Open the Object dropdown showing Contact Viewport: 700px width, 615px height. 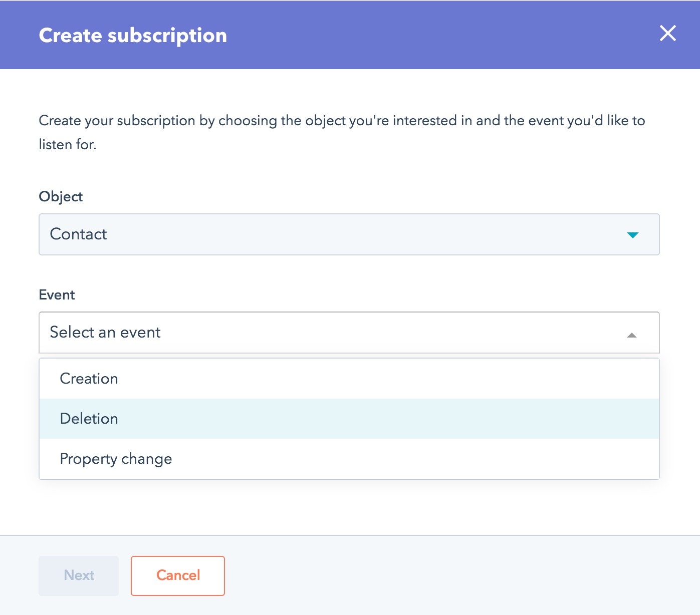pyautogui.click(x=349, y=234)
